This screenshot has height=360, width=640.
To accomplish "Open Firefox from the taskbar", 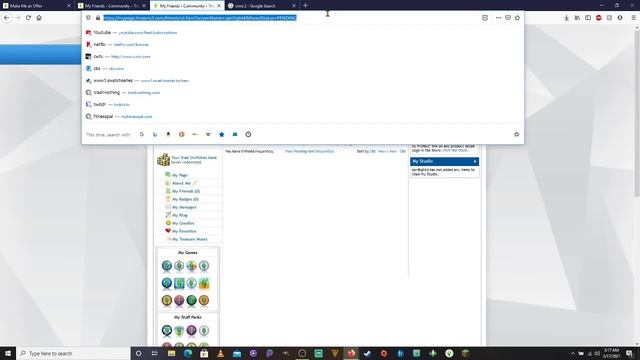I will click(x=351, y=353).
